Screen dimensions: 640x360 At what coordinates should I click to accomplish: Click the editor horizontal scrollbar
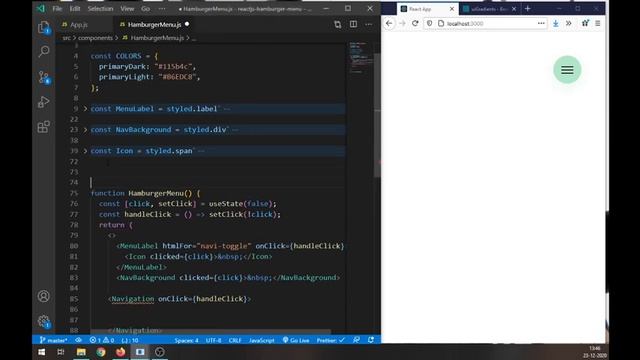pyautogui.click(x=210, y=331)
